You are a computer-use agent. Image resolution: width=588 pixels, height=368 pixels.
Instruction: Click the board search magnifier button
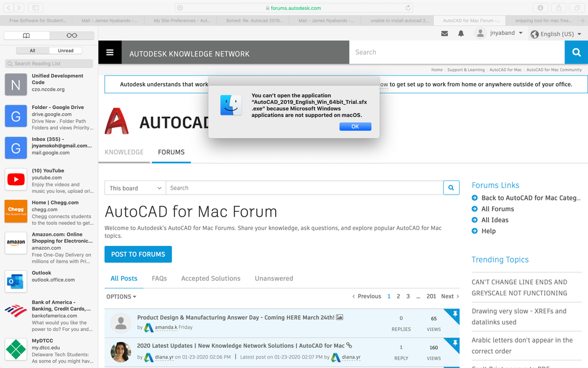(451, 188)
